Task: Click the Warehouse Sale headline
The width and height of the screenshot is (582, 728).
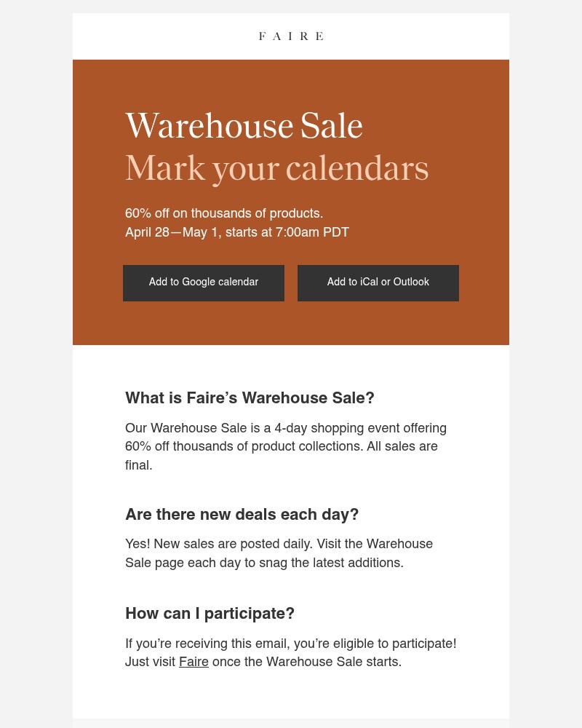Action: pos(244,125)
